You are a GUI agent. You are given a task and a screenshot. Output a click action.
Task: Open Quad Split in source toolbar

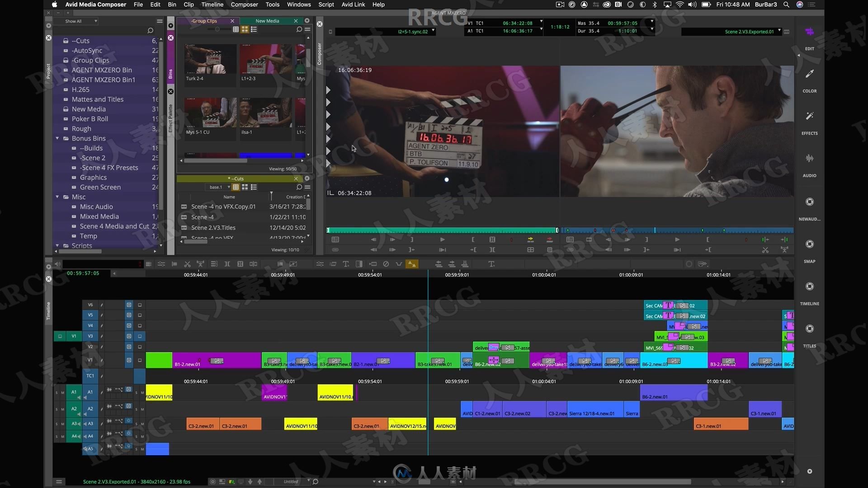(x=530, y=249)
